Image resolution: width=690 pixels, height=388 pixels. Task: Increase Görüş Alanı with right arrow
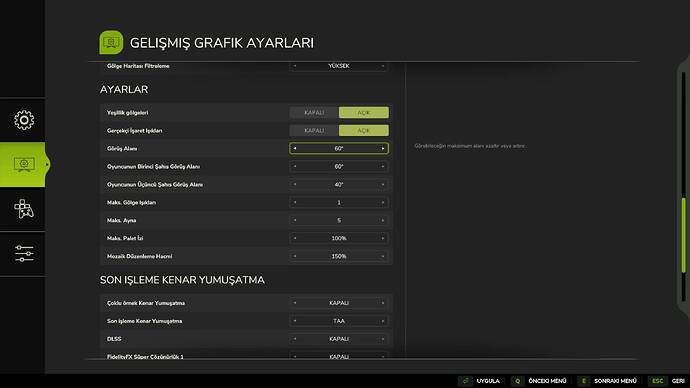pos(383,149)
